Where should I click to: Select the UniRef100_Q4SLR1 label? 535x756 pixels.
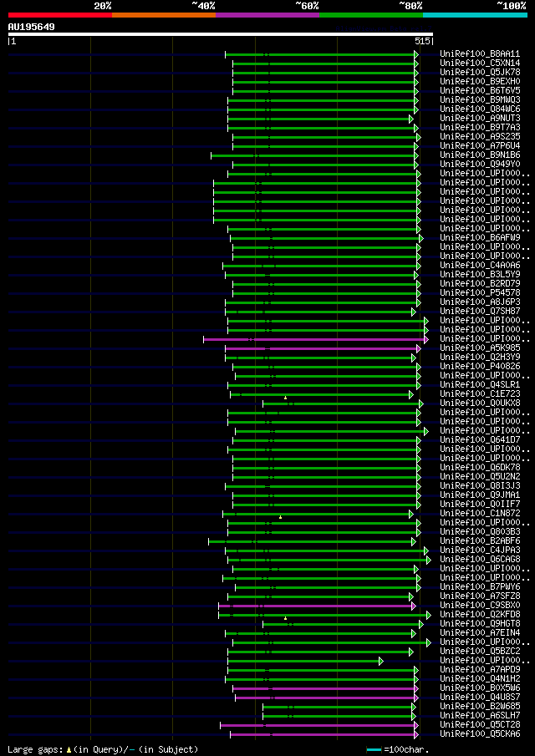coord(480,385)
